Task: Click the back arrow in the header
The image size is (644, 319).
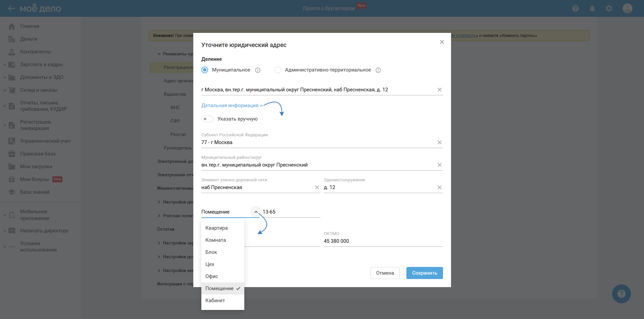Action: tap(12, 8)
